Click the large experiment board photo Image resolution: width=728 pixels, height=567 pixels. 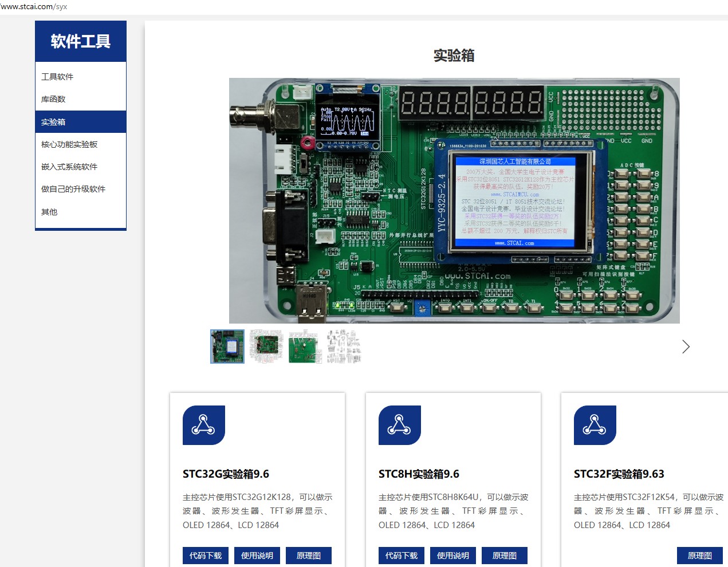tap(454, 200)
